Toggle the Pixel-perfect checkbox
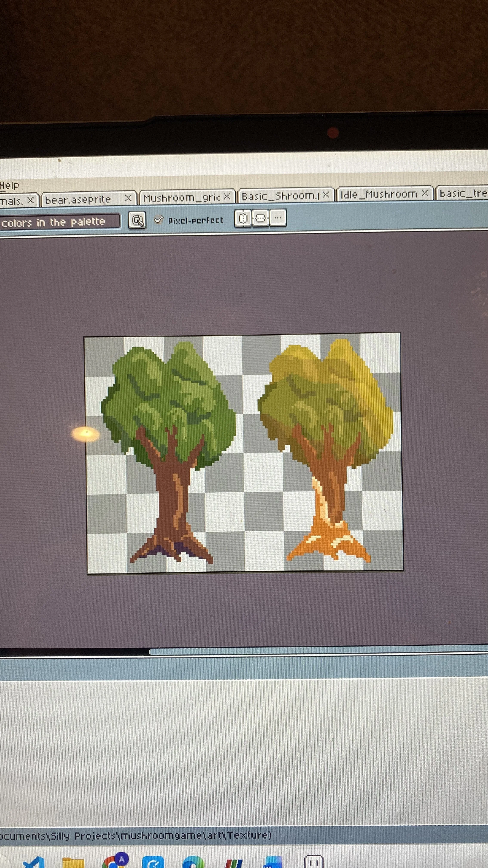The width and height of the screenshot is (488, 868). 158,220
